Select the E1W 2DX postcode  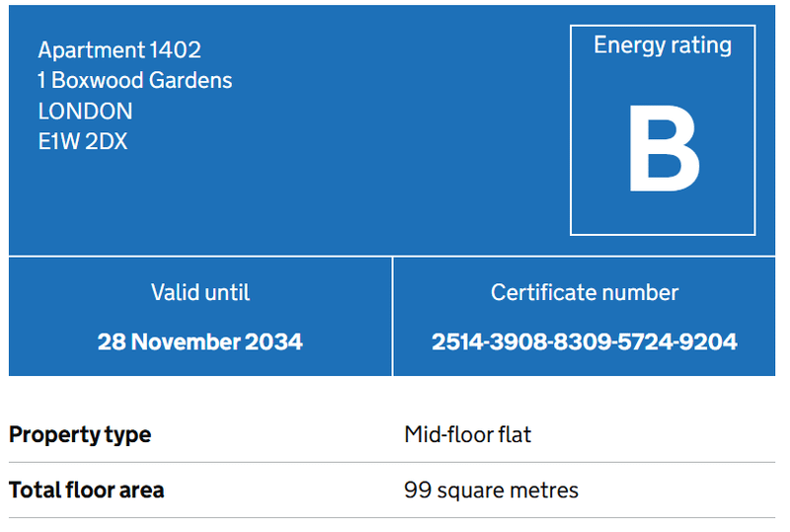pyautogui.click(x=83, y=141)
